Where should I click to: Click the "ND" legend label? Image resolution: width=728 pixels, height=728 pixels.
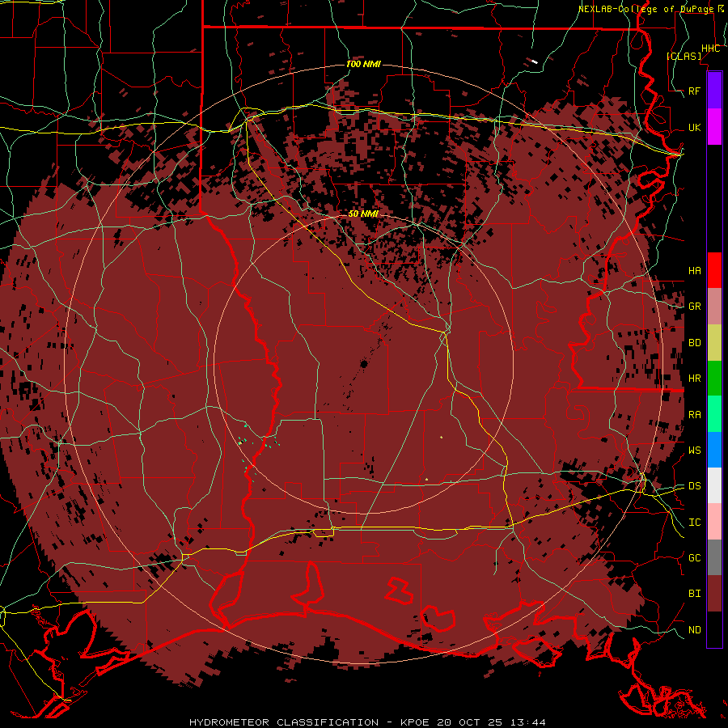[694, 629]
